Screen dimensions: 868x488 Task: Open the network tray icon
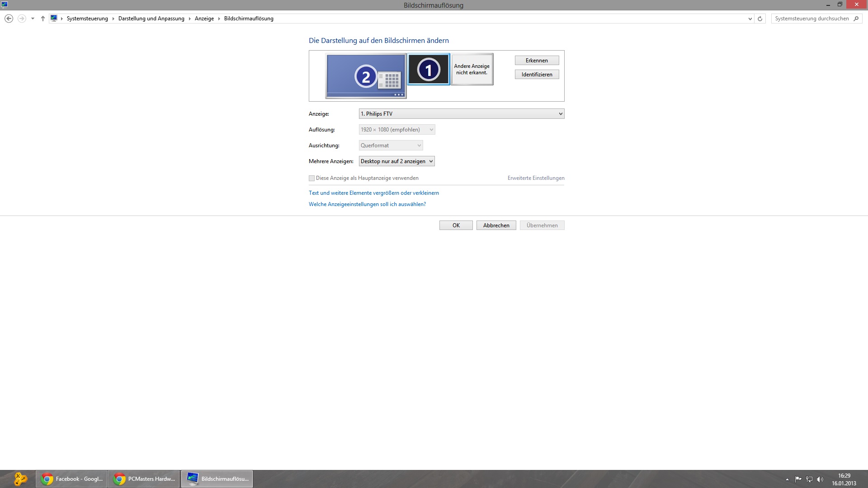pos(809,479)
